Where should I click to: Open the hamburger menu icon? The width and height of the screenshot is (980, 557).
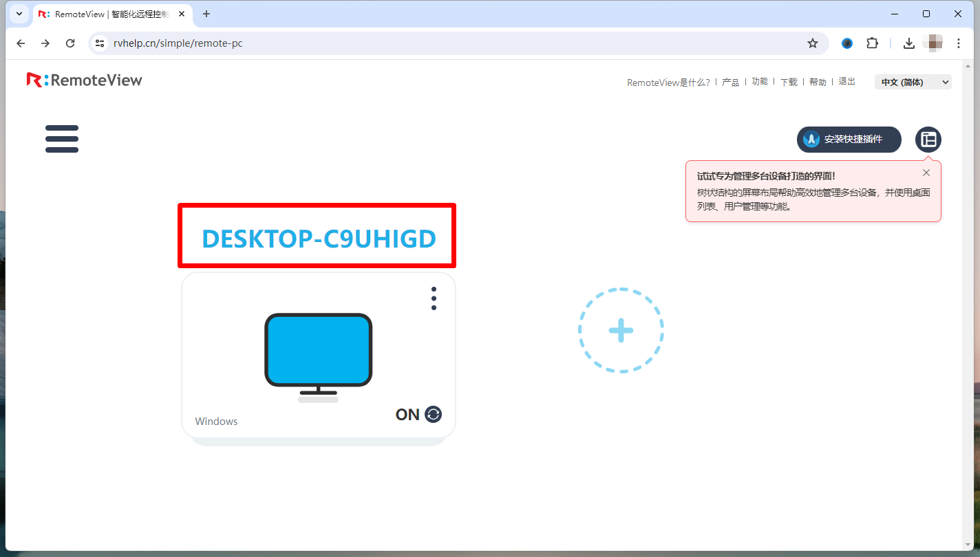click(62, 139)
